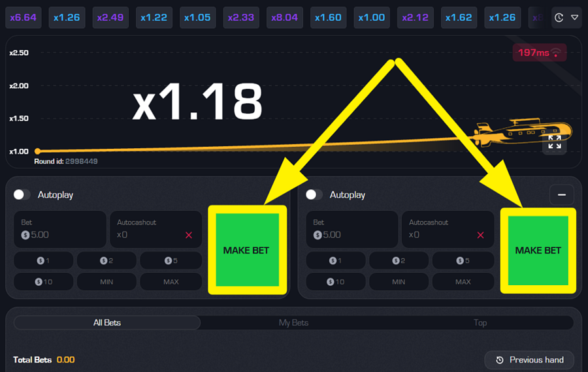Image resolution: width=588 pixels, height=372 pixels.
Task: Click right panel Autocashout field
Action: click(x=448, y=229)
